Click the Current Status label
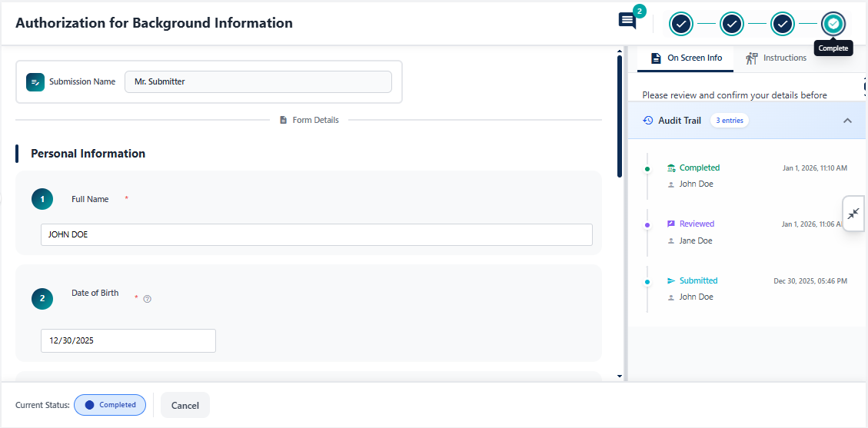The height and width of the screenshot is (428, 868). pos(42,405)
